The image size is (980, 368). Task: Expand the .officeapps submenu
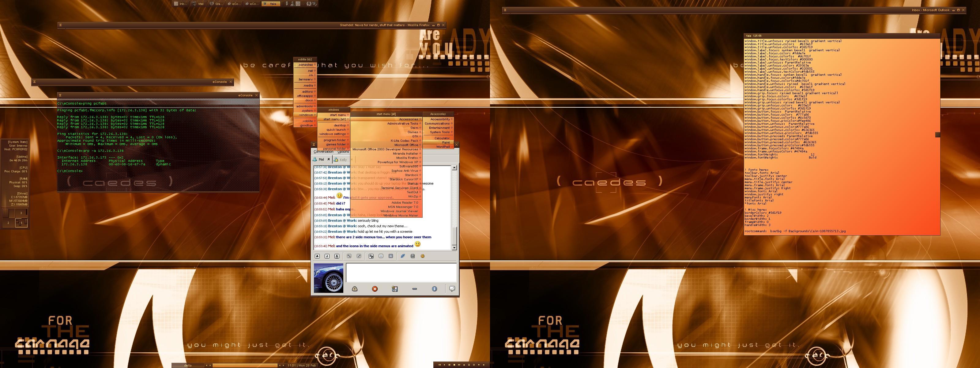(x=305, y=96)
